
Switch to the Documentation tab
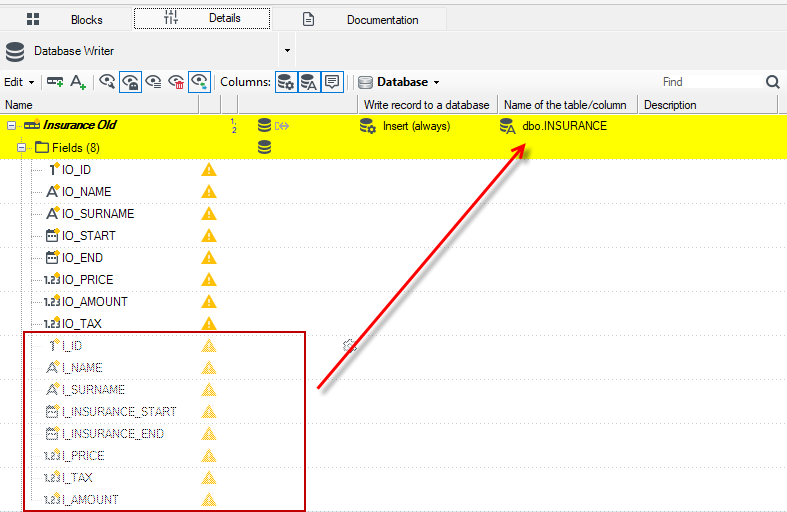click(x=359, y=20)
